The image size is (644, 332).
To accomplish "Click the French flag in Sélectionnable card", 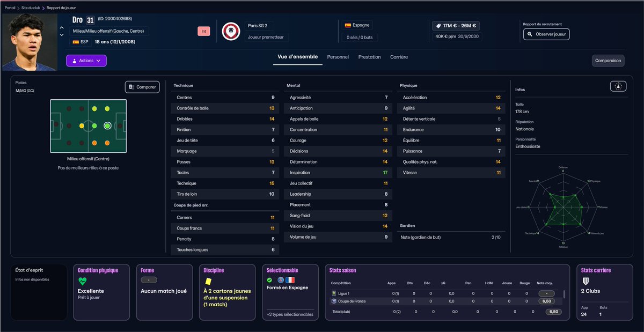I will coord(290,280).
